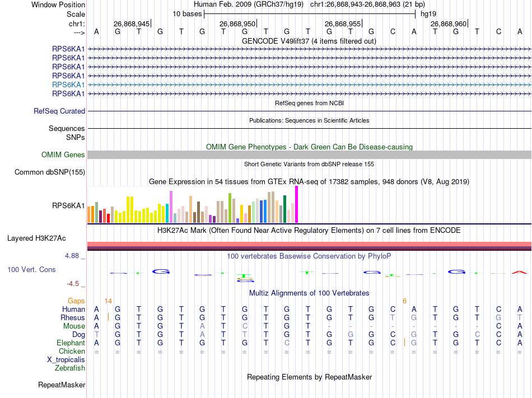This screenshot has height=398, width=532.
Task: Open the RefSeq Curated track label
Action: click(59, 111)
